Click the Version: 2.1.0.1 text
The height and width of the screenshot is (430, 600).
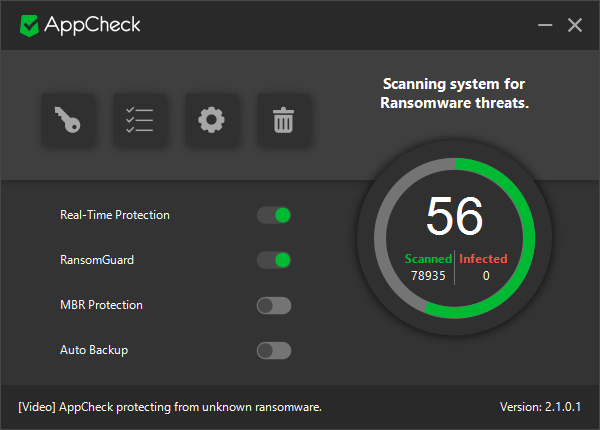(x=540, y=407)
